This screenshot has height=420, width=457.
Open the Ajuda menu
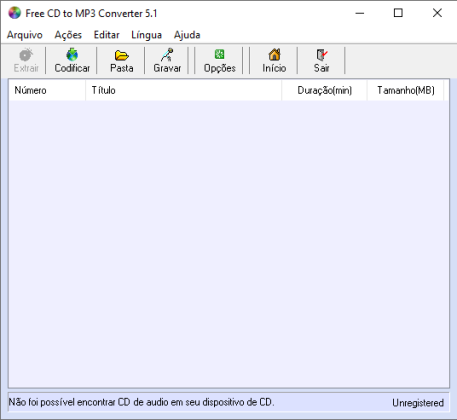click(187, 35)
